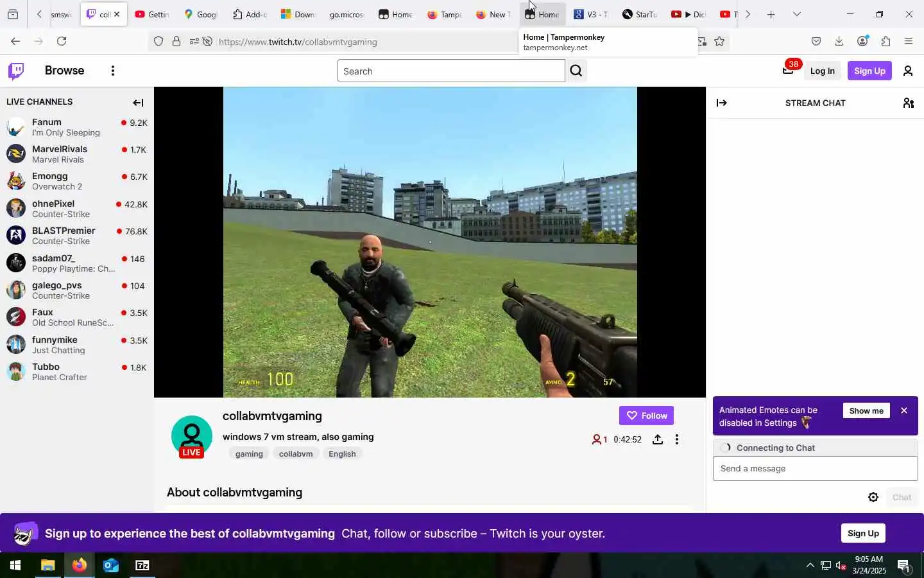The height and width of the screenshot is (578, 924).
Task: Open Faux Old School RuneScape channel
Action: coord(77,317)
